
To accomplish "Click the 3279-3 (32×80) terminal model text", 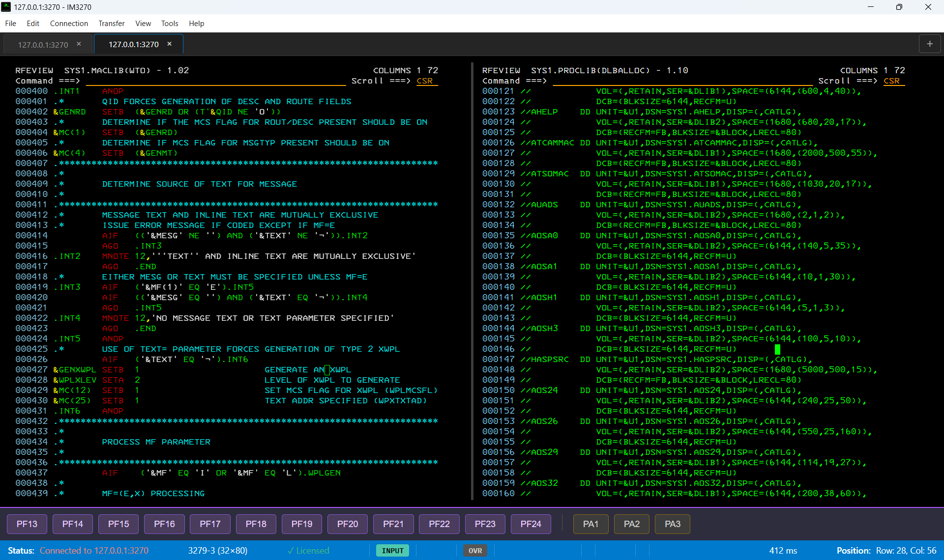I will point(218,551).
